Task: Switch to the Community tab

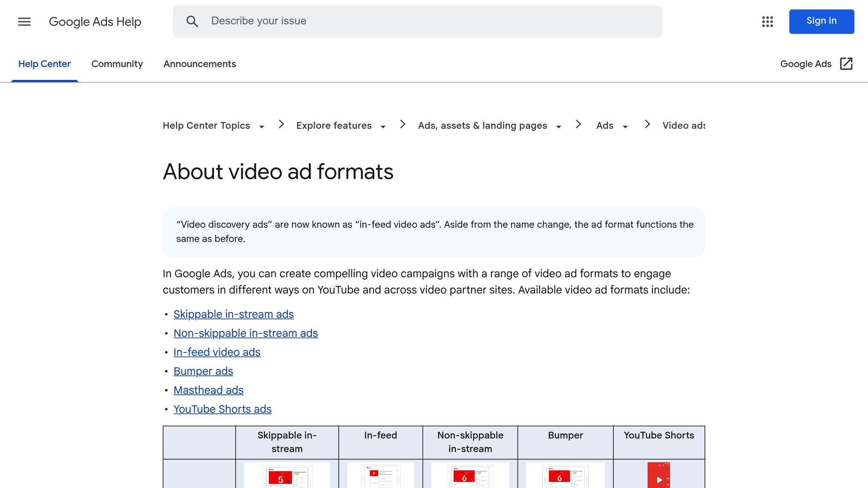Action: [x=117, y=64]
